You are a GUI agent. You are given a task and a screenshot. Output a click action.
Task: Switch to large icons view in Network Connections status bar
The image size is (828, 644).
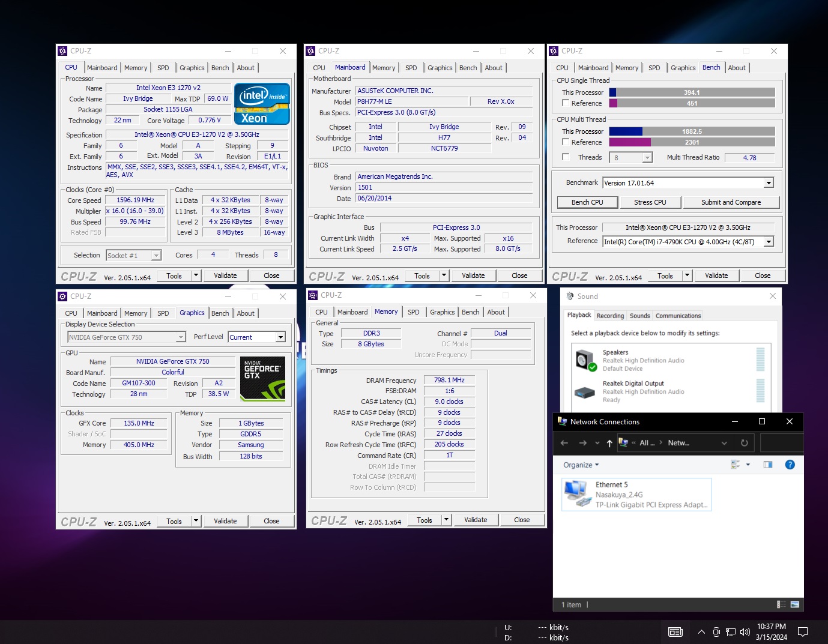795,604
